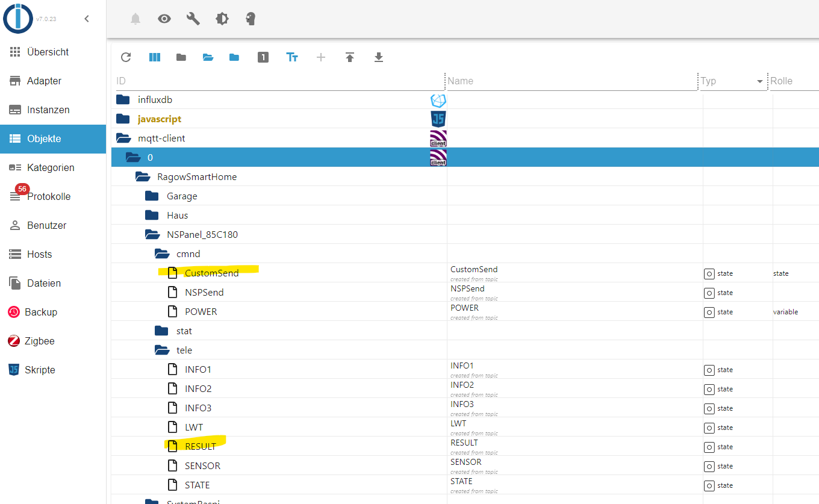Open the column configuration icon
819x504 pixels.
155,57
